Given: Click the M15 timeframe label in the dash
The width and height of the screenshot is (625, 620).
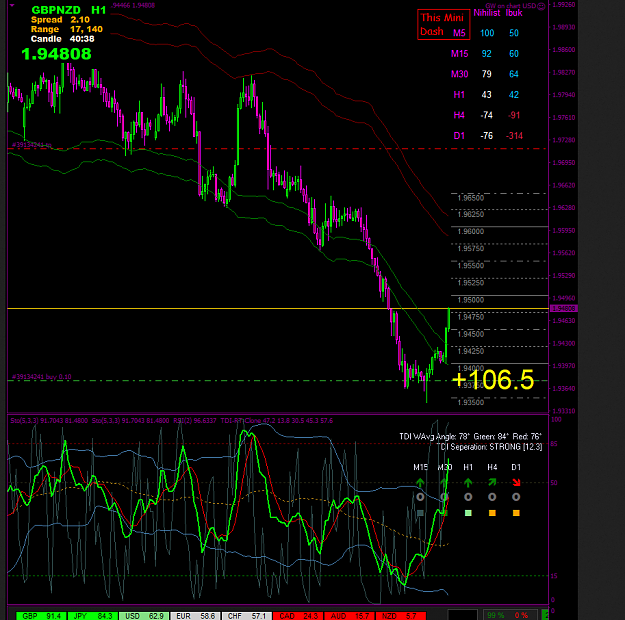Looking at the screenshot, I should click(x=459, y=53).
